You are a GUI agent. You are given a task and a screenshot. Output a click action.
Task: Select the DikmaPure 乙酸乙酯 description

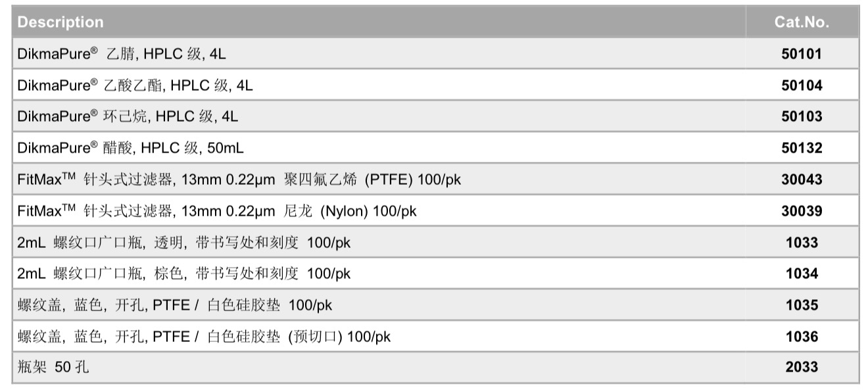click(135, 85)
